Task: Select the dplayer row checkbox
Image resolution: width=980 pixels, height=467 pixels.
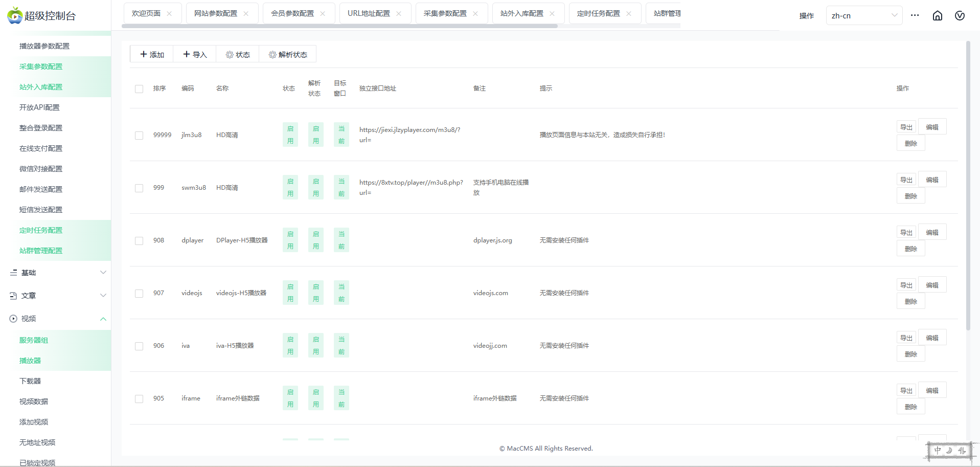Action: 139,241
